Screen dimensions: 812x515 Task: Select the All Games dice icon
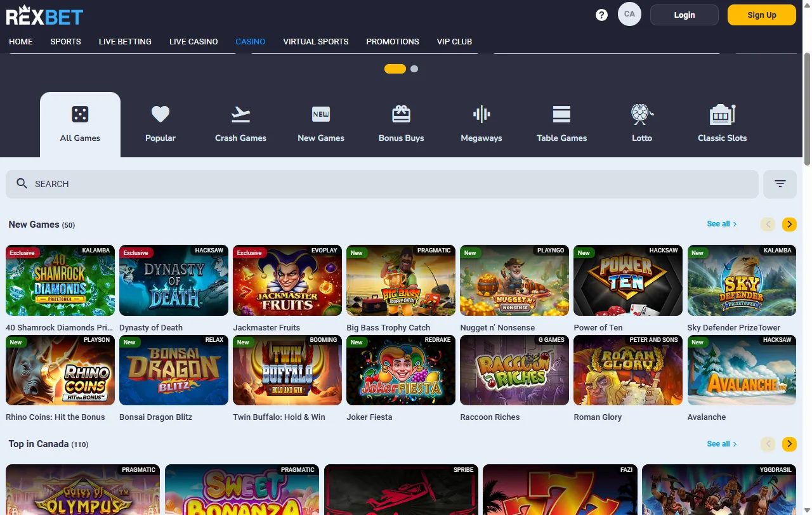click(80, 114)
